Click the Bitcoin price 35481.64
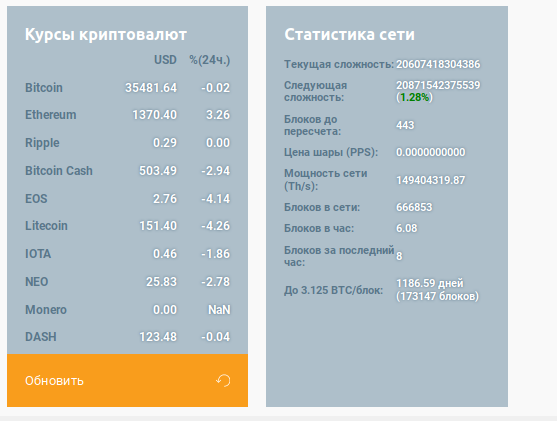This screenshot has width=557, height=421. coord(151,88)
